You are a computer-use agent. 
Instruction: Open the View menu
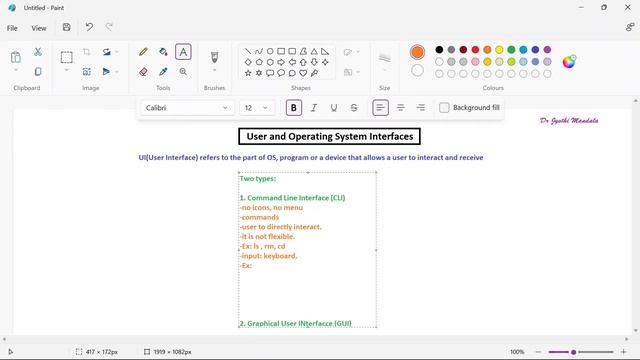[39, 28]
